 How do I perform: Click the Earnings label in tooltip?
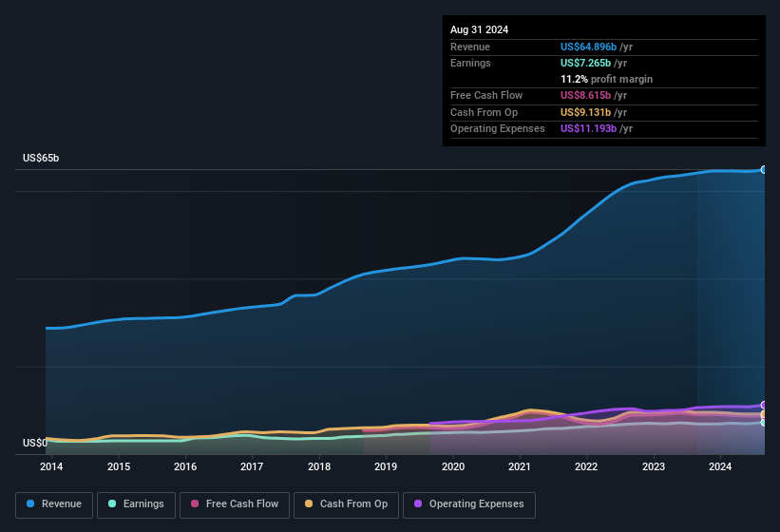470,63
